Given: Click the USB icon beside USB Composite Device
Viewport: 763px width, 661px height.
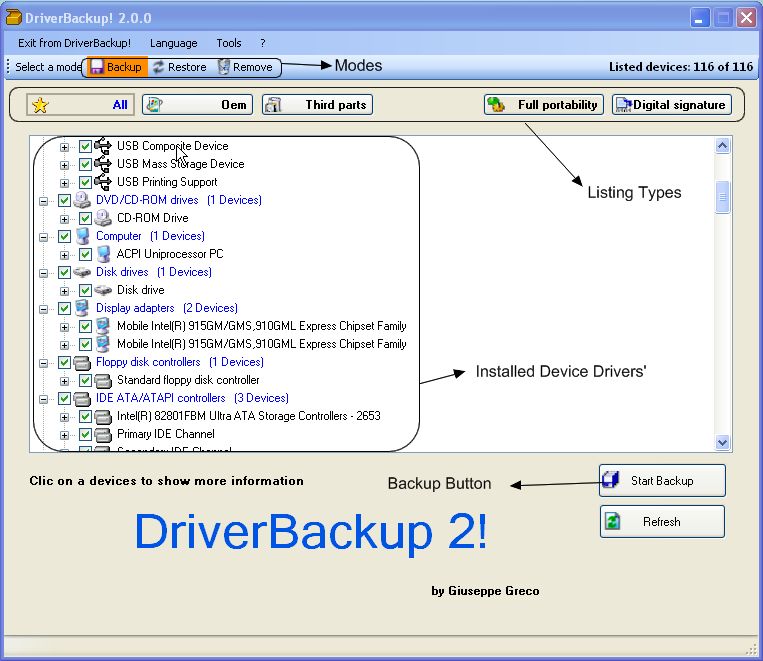Looking at the screenshot, I should [103, 146].
